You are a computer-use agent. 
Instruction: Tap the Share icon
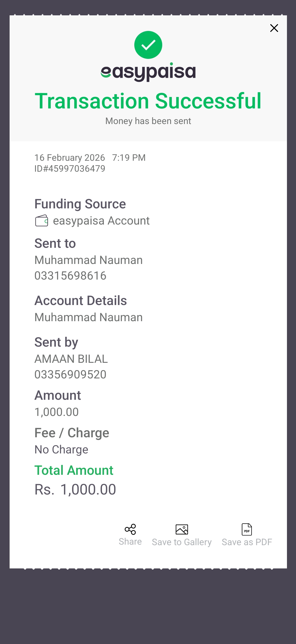pos(130,529)
